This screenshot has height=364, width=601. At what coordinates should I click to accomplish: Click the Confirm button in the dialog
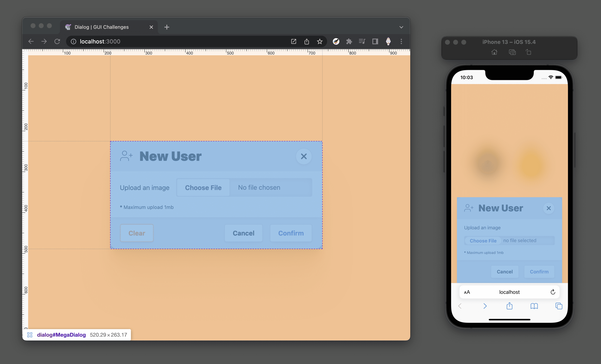pyautogui.click(x=291, y=233)
